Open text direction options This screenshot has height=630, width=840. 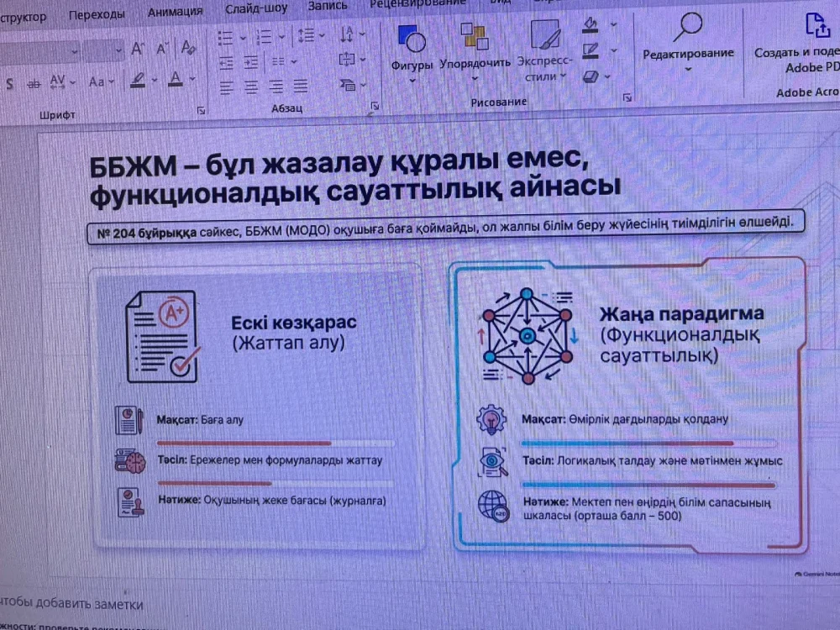(352, 34)
